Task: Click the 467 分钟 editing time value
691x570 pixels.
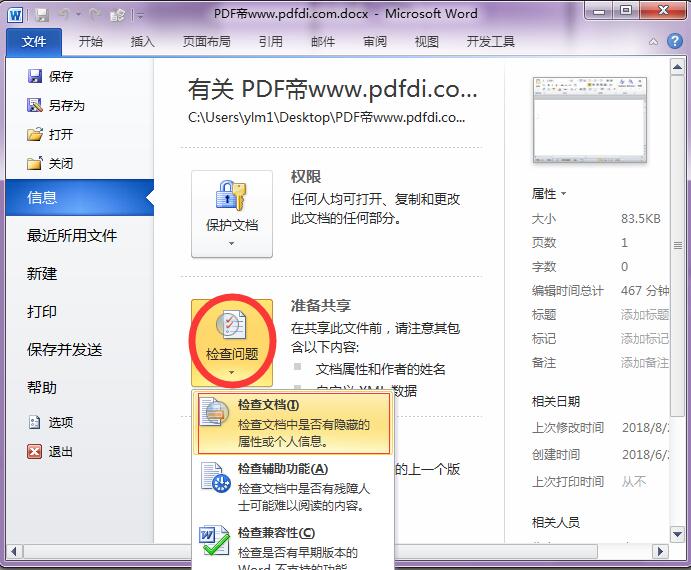Action: coord(645,291)
